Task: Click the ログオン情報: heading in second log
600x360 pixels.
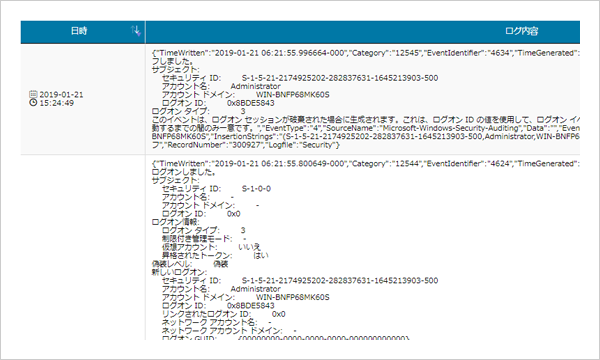Action: [176, 222]
